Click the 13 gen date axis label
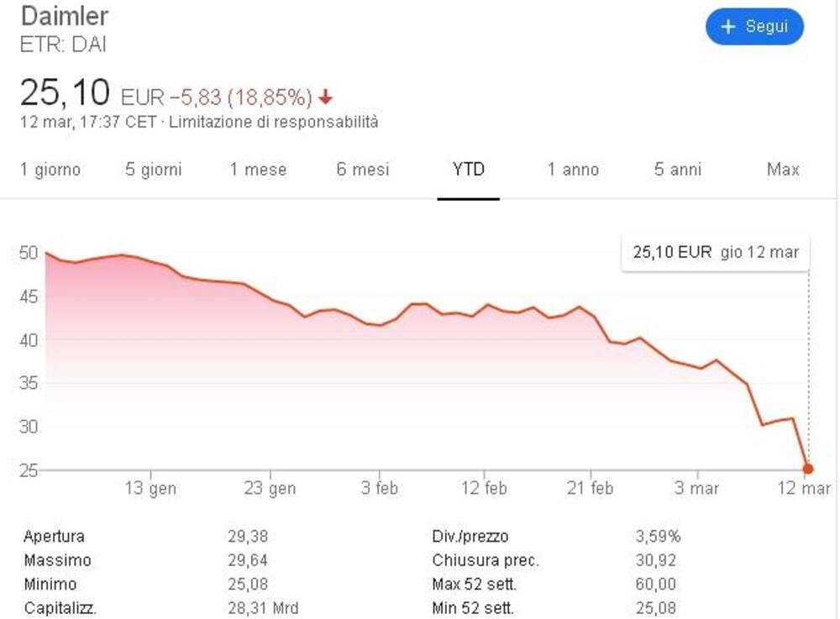The image size is (840, 619). [151, 489]
